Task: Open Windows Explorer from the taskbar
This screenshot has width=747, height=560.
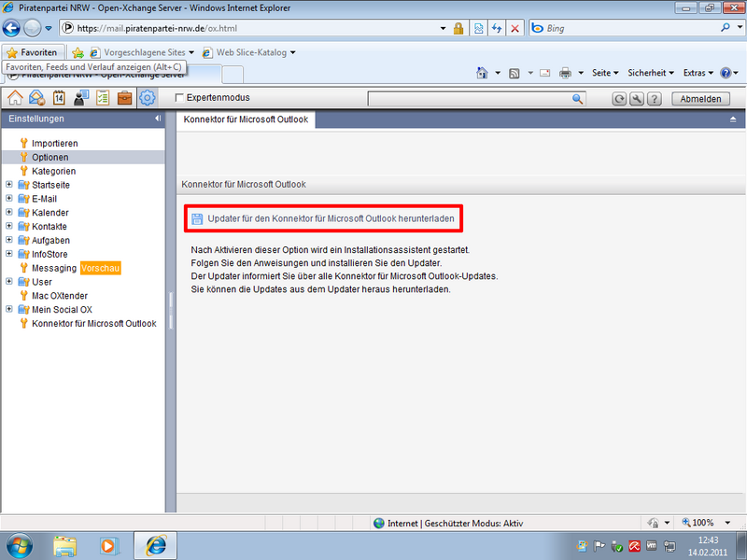Action: coord(64,546)
